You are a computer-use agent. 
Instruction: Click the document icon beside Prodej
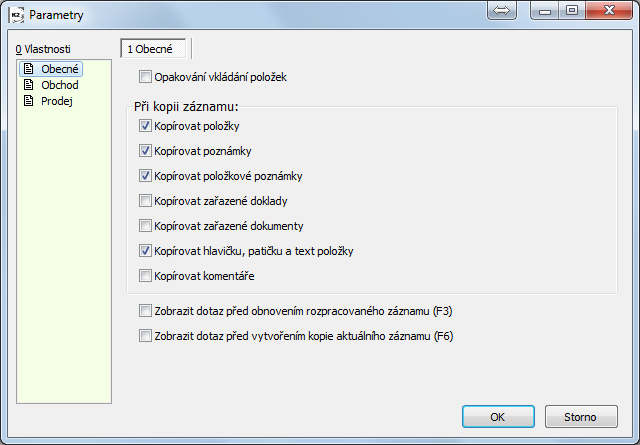(29, 100)
